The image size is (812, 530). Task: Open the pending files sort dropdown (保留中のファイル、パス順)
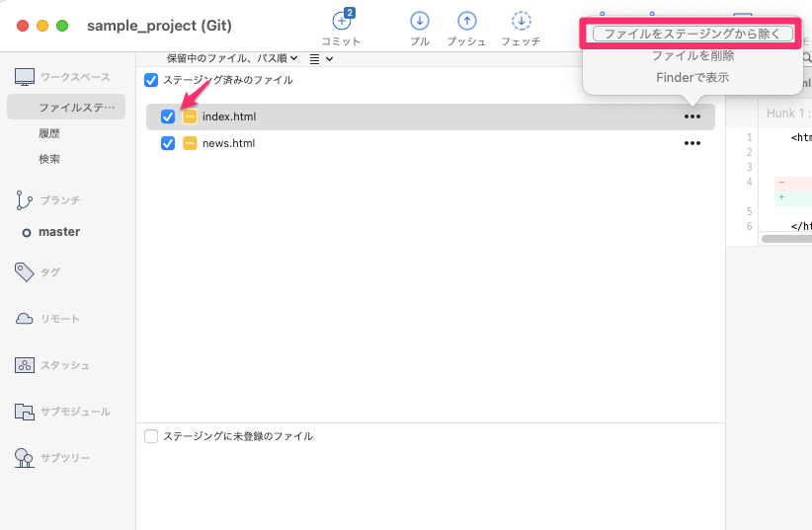tap(232, 58)
